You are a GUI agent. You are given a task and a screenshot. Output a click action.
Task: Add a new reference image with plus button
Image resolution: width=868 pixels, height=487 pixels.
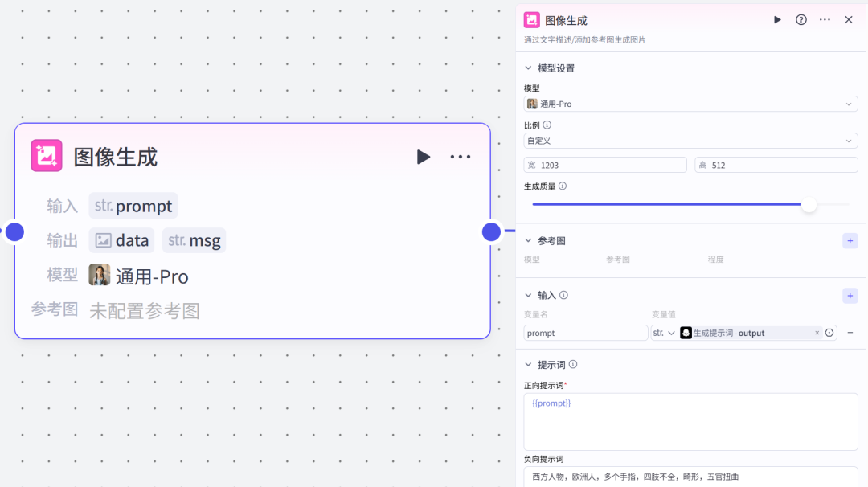[x=850, y=240]
